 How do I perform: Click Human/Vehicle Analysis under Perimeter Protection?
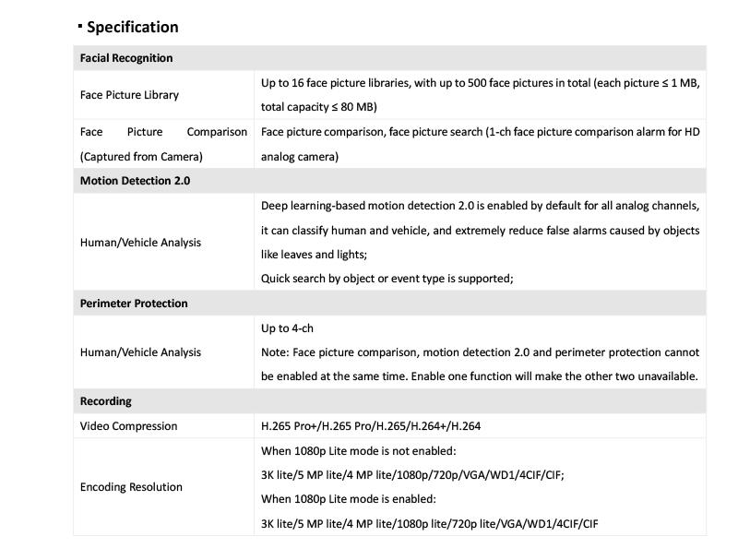(140, 352)
